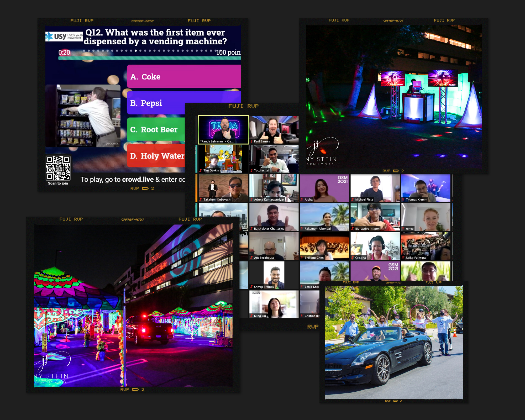
Task: Click muted mic icon next to Aloha
Action: (x=302, y=199)
